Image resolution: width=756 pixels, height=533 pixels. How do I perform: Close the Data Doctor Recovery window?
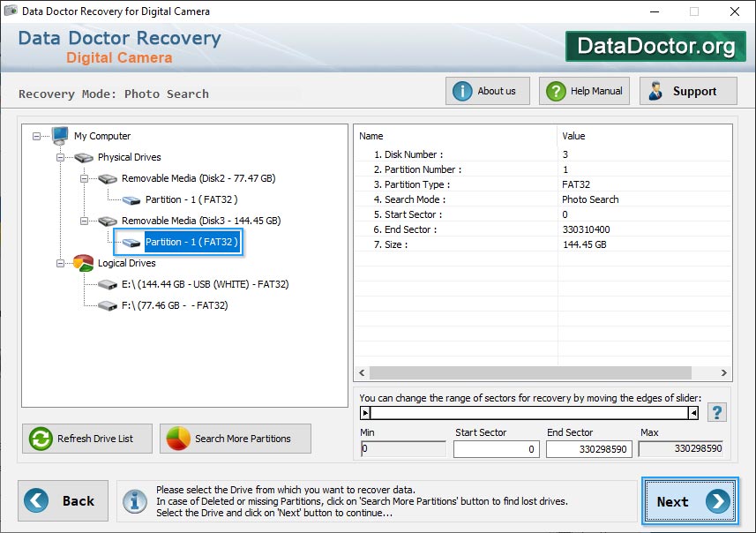pyautogui.click(x=734, y=11)
